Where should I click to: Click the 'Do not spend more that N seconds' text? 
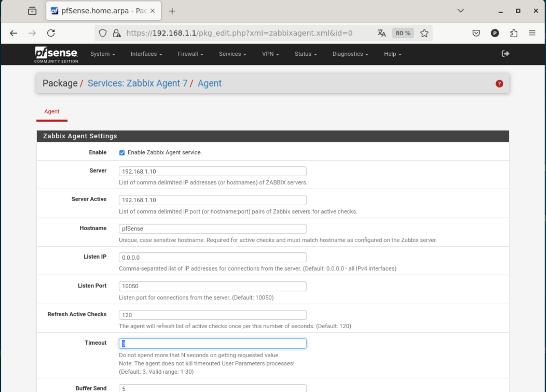pyautogui.click(x=199, y=355)
